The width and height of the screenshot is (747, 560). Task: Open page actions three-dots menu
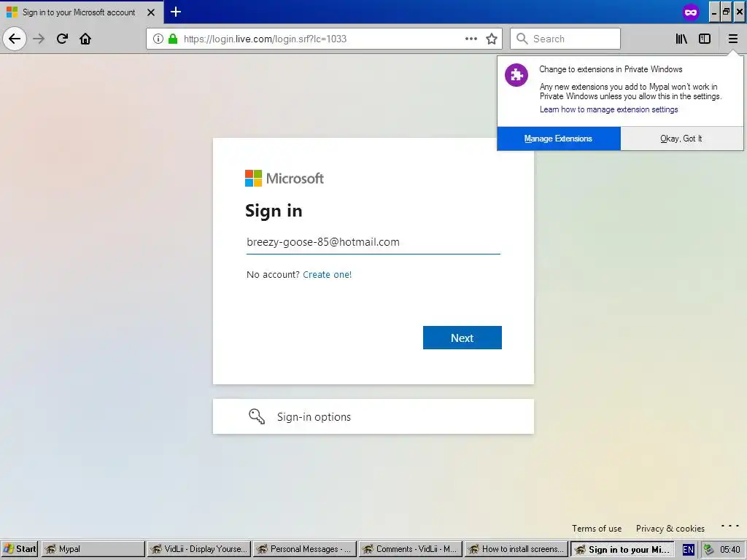(x=471, y=39)
